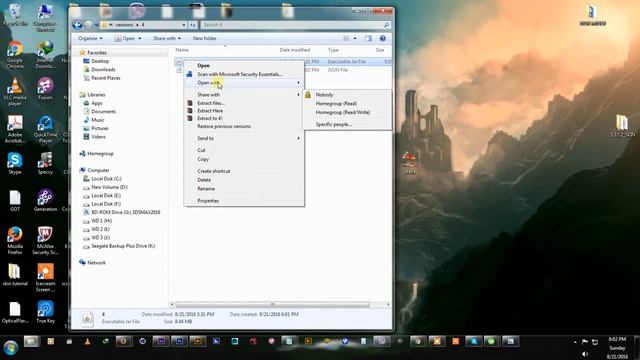Screen dimensions: 640x360
Task: Click the Windows Start button
Action: click(x=11, y=348)
